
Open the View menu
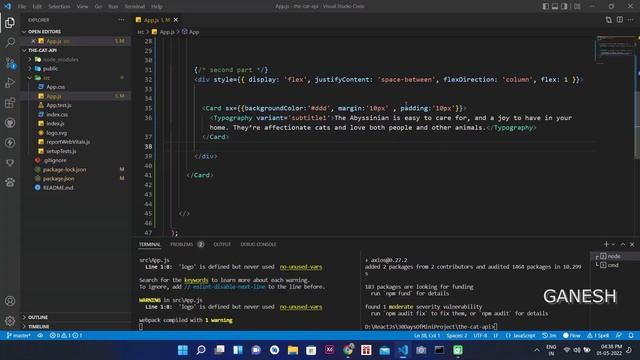[x=82, y=6]
